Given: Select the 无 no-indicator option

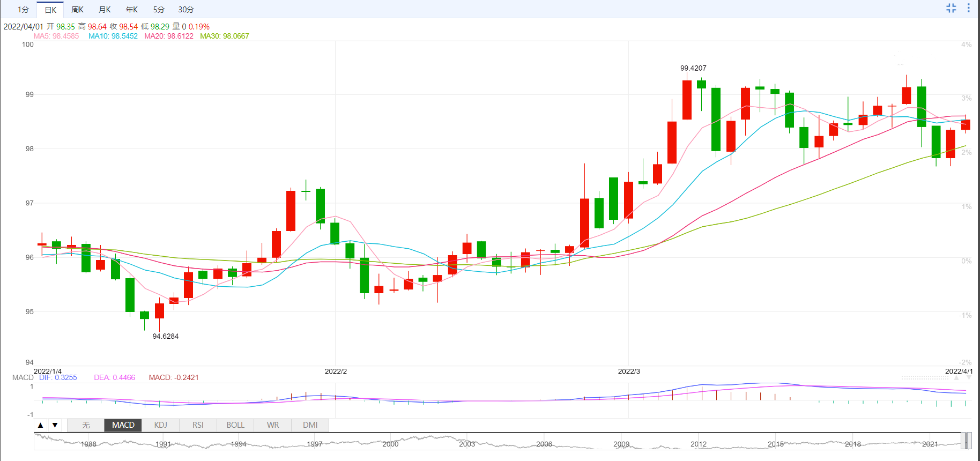Looking at the screenshot, I should [86, 425].
